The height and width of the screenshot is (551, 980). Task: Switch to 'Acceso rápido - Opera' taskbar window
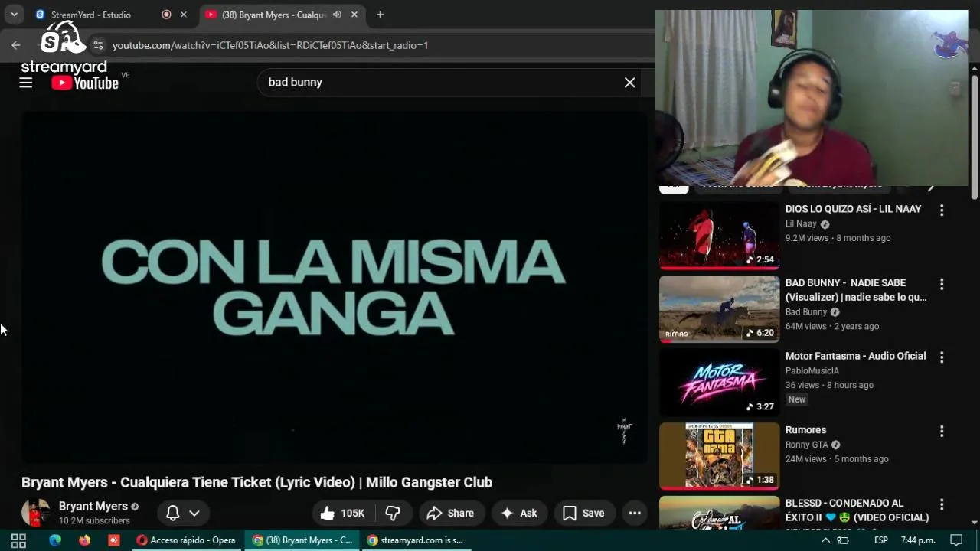pos(186,540)
